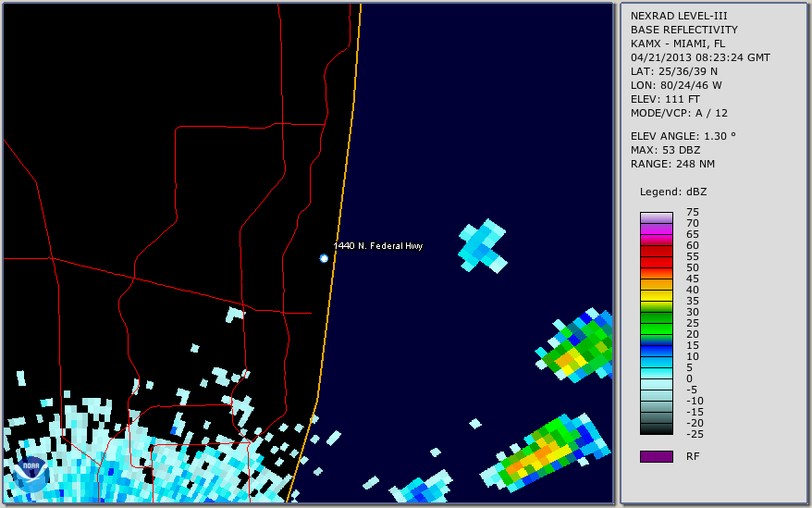The height and width of the screenshot is (508, 812).
Task: Click the green 25 dBZ legend band
Action: [x=656, y=324]
